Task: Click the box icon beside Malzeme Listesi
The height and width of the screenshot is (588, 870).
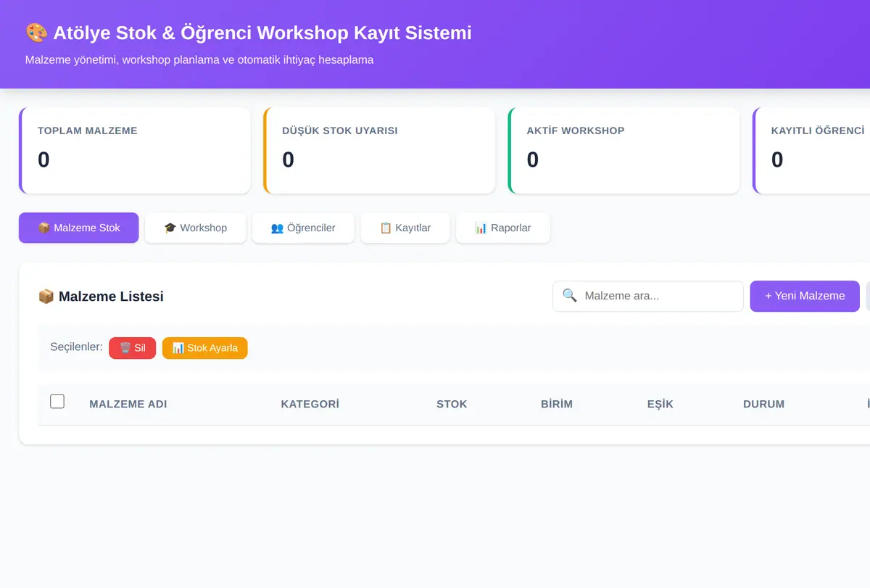Action: 46,297
